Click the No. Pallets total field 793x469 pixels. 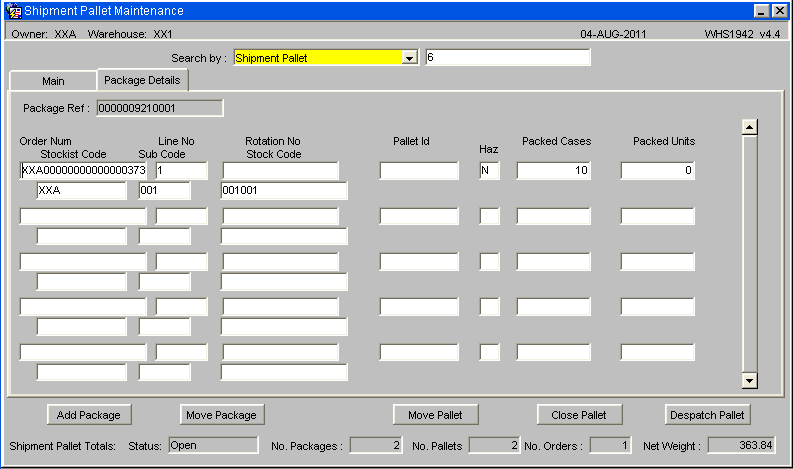[x=494, y=445]
